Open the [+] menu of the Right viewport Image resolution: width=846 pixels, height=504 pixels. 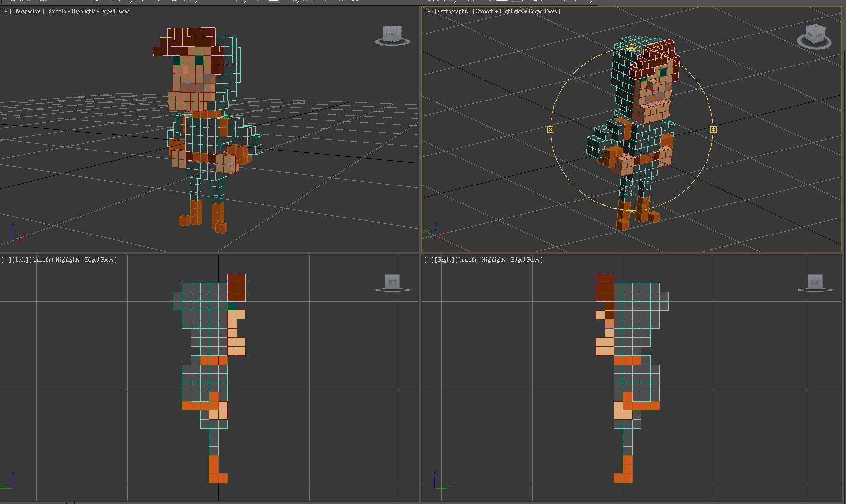[429, 260]
